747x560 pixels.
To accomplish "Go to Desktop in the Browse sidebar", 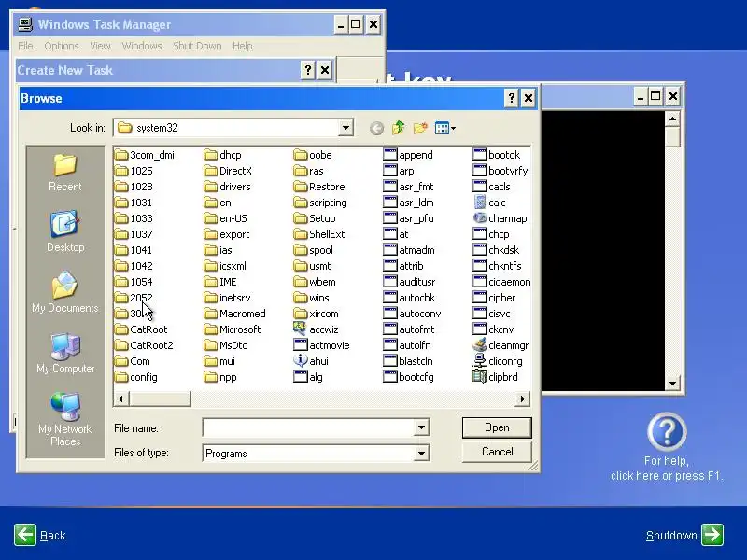I will click(x=65, y=231).
